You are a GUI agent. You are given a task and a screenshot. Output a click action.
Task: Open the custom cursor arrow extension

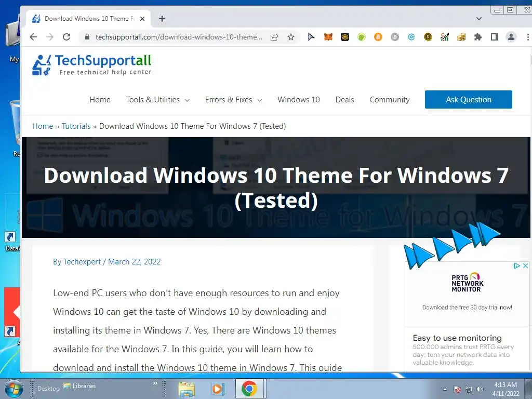click(311, 37)
